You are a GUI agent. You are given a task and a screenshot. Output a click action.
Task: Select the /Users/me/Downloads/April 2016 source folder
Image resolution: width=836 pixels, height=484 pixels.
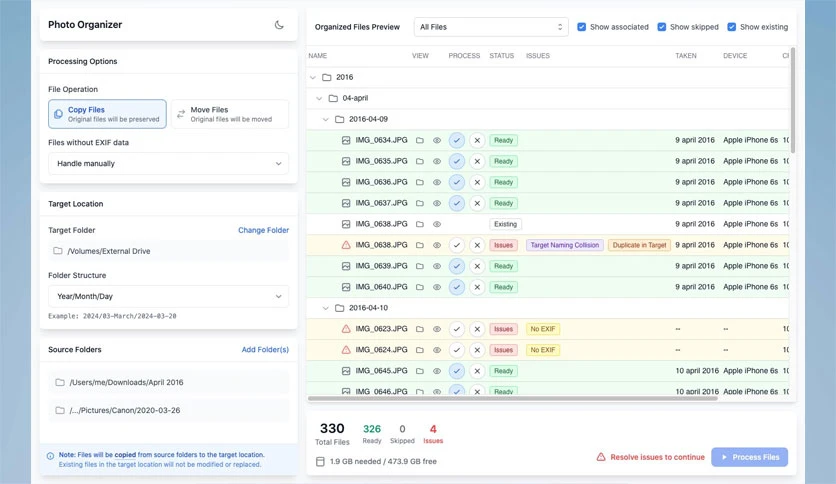(x=168, y=382)
